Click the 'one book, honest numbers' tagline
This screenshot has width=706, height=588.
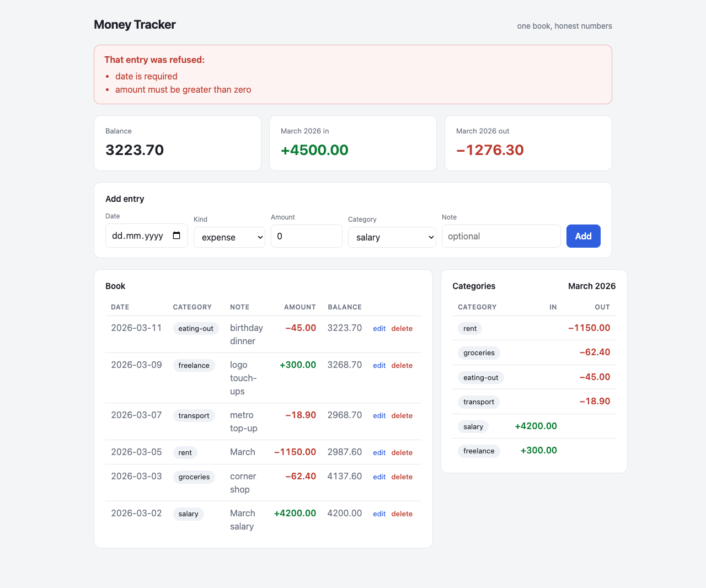[x=565, y=26]
